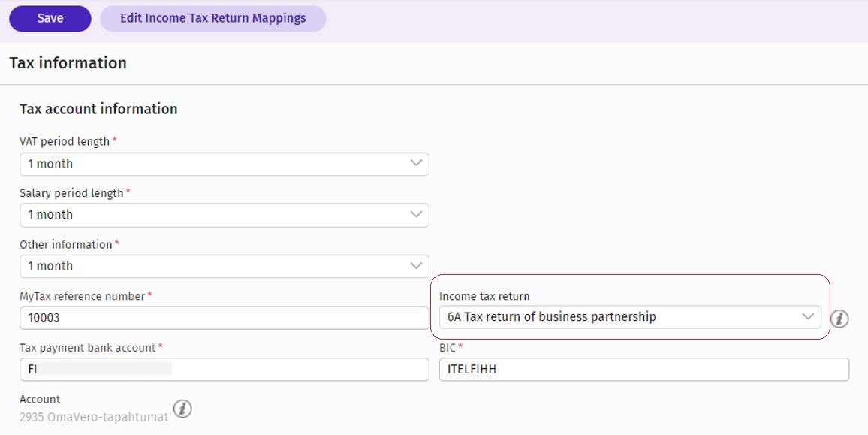Focus the MyTax reference number field

tap(224, 318)
